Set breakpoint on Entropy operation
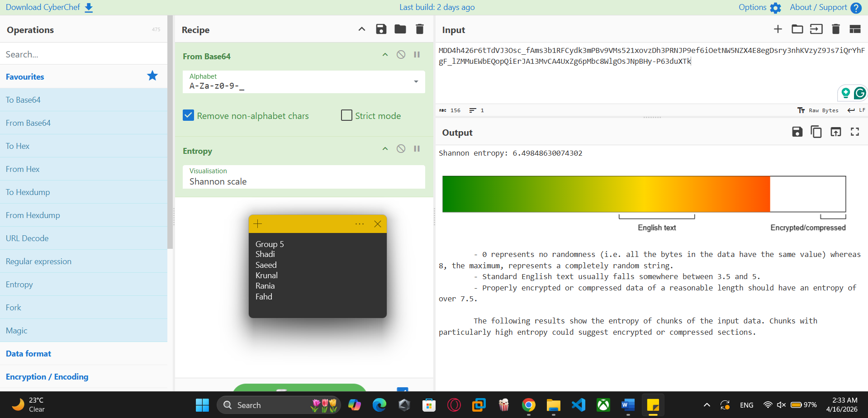868x418 pixels. [x=417, y=149]
